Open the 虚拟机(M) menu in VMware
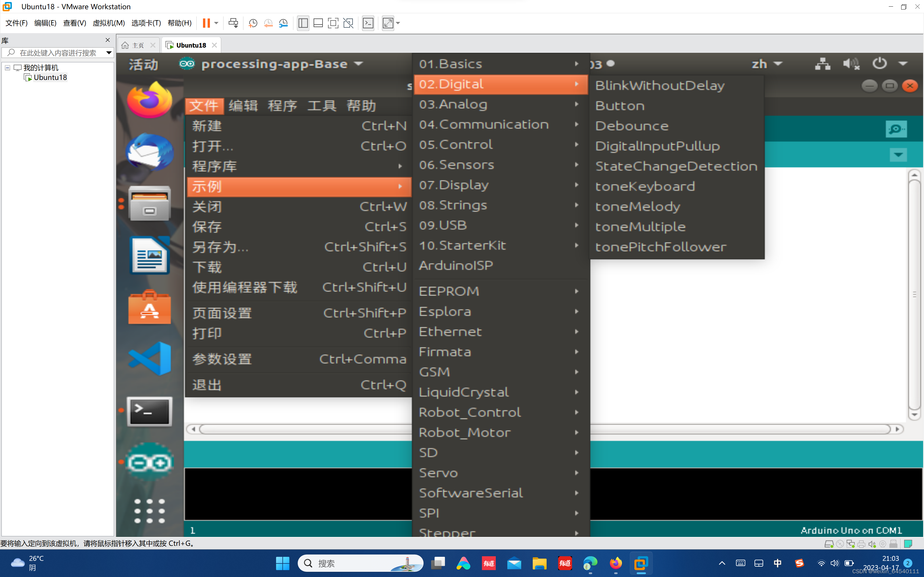 pos(109,23)
